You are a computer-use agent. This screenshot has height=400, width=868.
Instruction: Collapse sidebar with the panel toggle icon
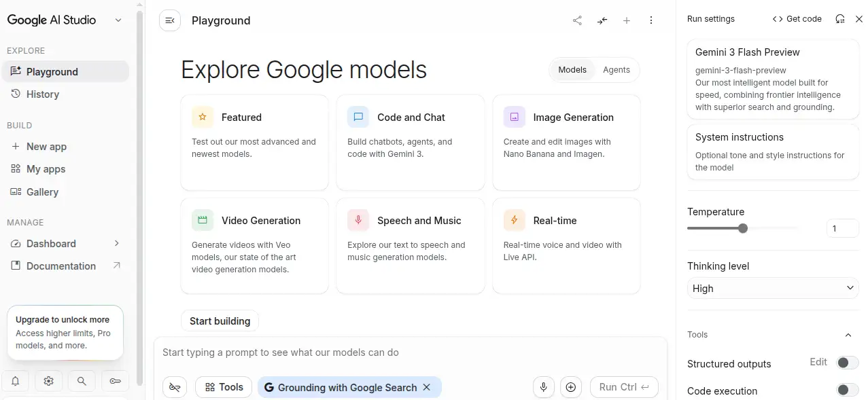[x=170, y=20]
